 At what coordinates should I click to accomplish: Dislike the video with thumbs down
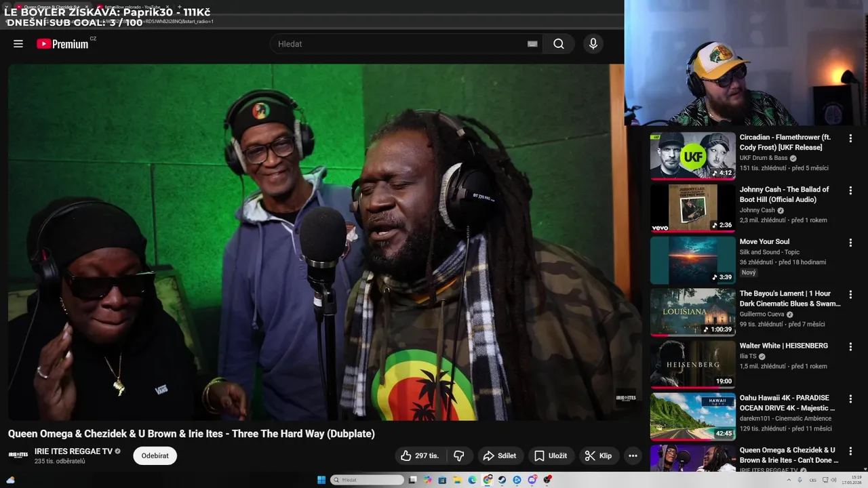(459, 456)
